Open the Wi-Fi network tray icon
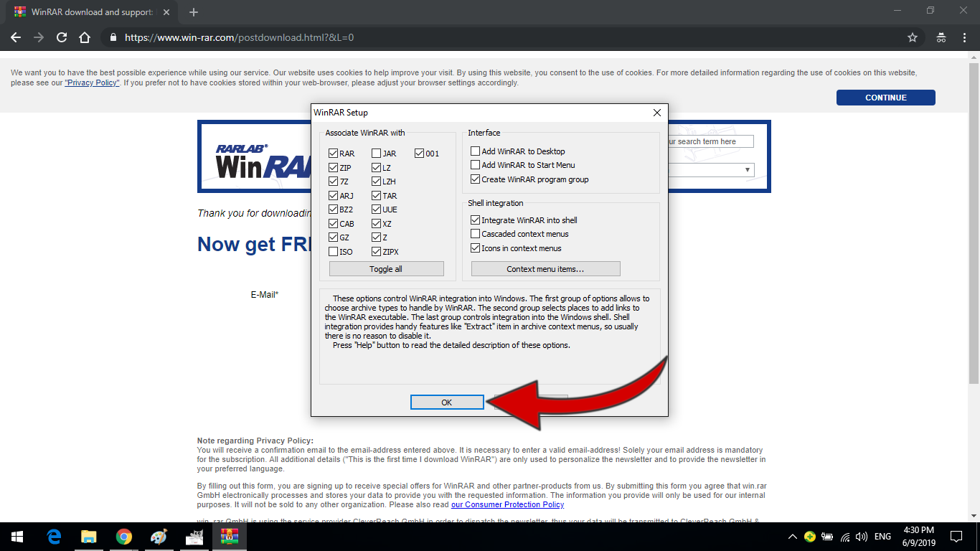 pos(845,537)
